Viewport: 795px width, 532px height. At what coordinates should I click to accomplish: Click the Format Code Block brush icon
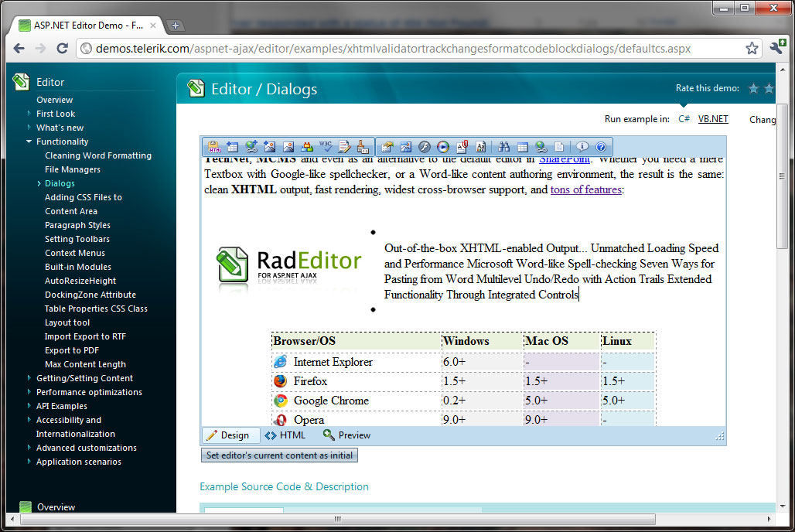363,147
